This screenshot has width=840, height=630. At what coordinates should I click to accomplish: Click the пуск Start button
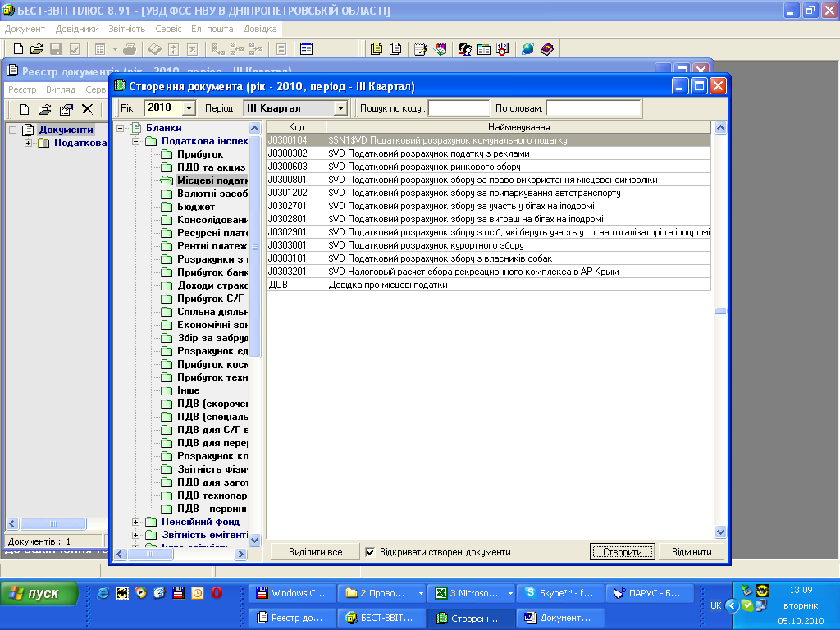pos(39,594)
